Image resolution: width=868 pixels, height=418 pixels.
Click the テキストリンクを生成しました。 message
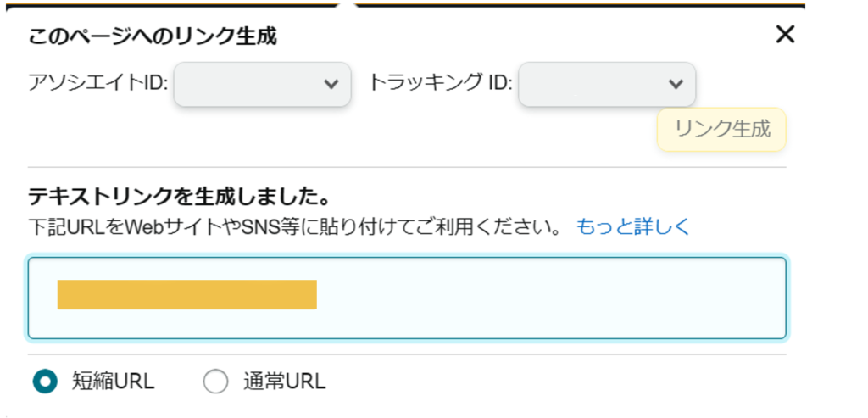tap(180, 196)
